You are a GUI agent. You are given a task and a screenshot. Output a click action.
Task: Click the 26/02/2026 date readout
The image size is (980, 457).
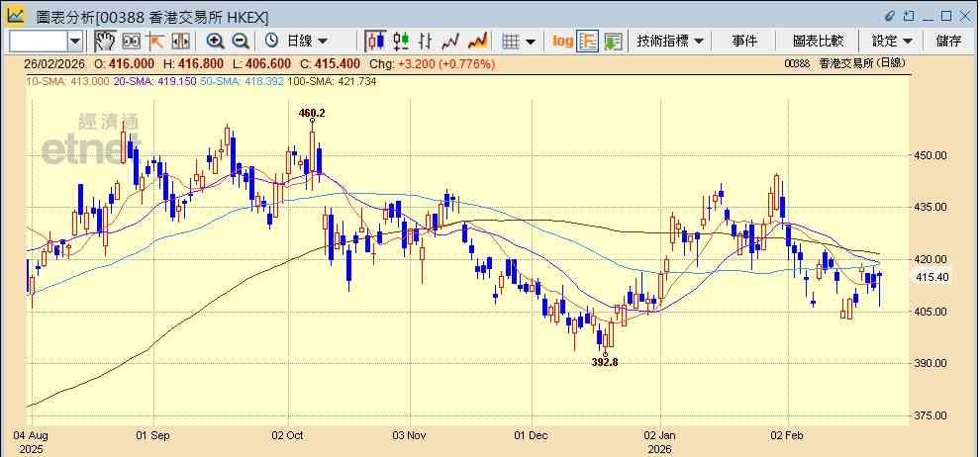[56, 64]
